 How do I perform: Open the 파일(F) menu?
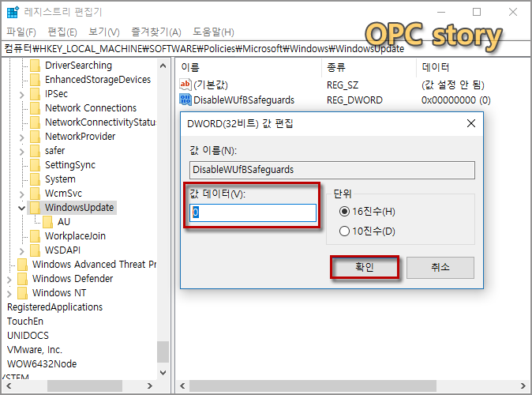click(21, 32)
